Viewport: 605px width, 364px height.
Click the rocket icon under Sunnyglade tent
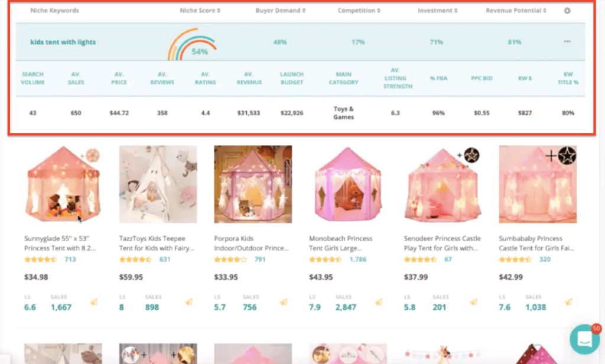click(x=94, y=302)
